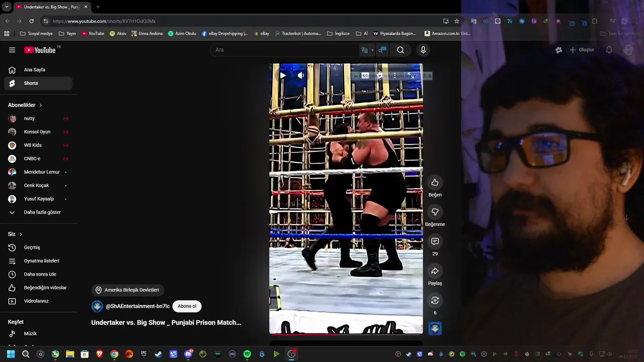Mute the Shorts video volume
This screenshot has width=644, height=362.
(300, 75)
